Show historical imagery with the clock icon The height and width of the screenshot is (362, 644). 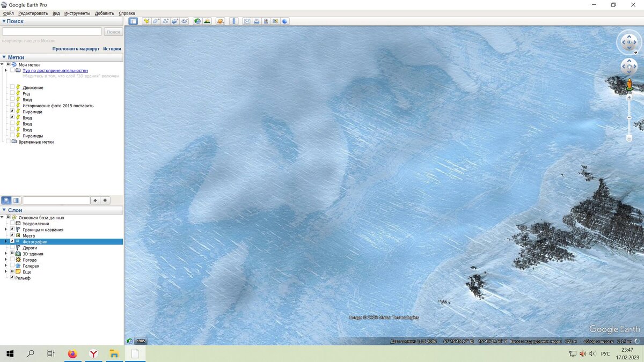coord(197,21)
